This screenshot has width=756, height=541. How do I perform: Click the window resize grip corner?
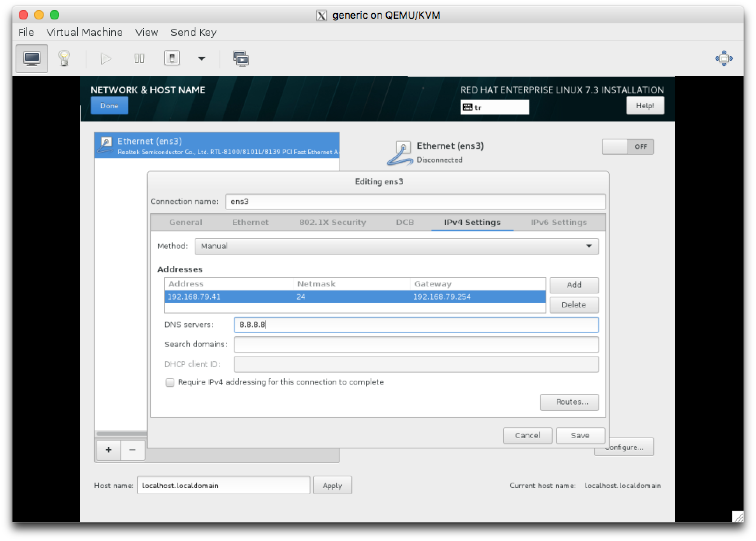(x=737, y=516)
